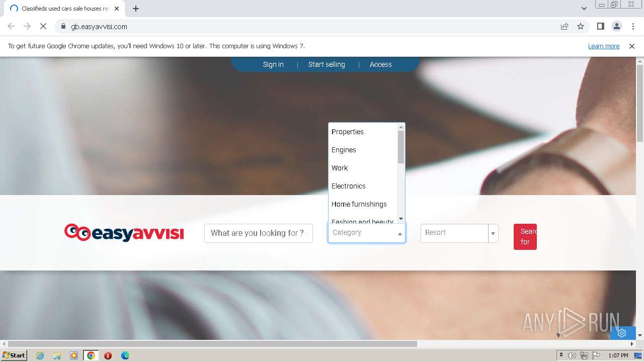Click the 1:07 PM clock
Screen dimensions: 644x362
(618, 355)
